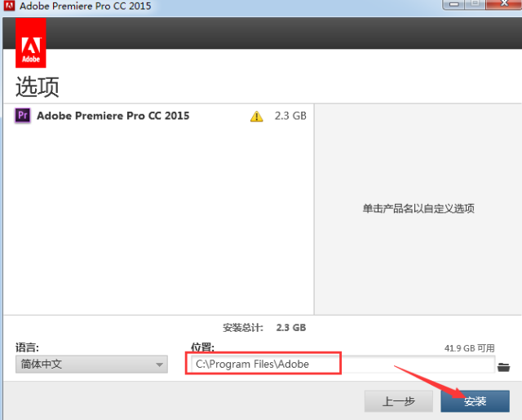Viewport: 522px width, 420px height.
Task: Select Adobe Premiere Pro CC 2015 product name
Action: [x=113, y=116]
